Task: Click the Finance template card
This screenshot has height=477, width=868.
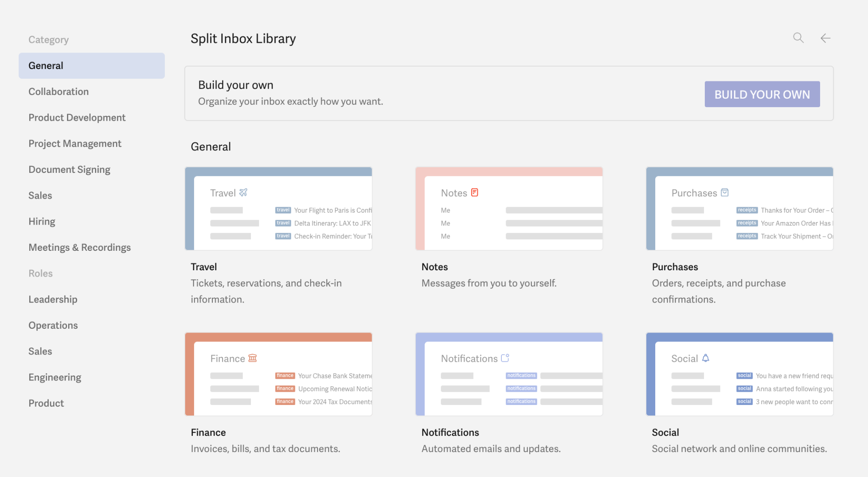Action: point(278,374)
